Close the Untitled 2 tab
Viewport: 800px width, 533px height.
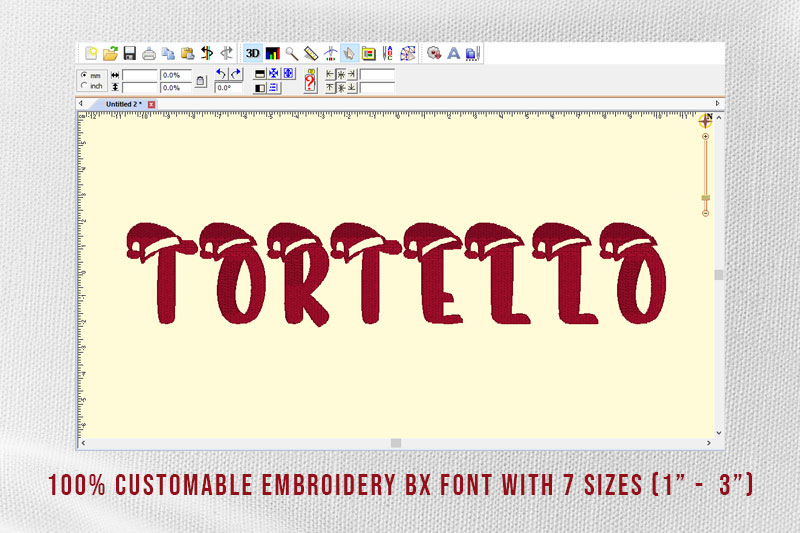click(152, 104)
